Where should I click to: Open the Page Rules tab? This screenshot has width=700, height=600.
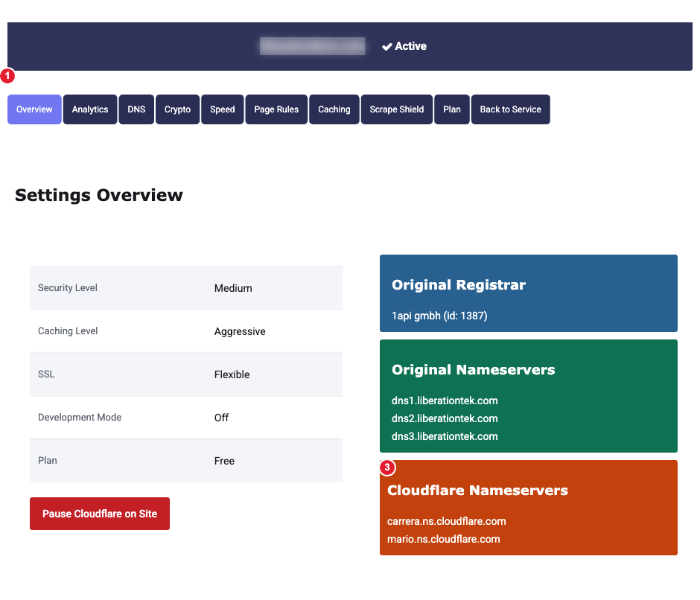coord(276,109)
